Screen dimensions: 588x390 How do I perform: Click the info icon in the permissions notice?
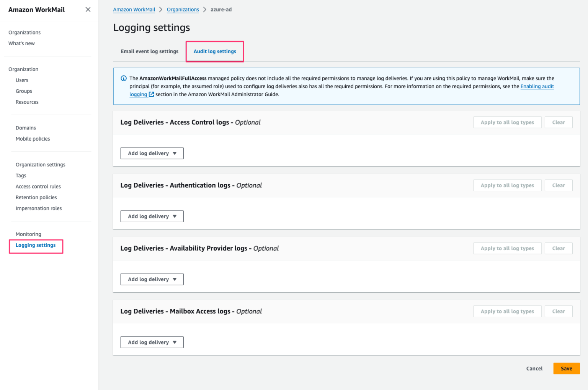[x=124, y=78]
